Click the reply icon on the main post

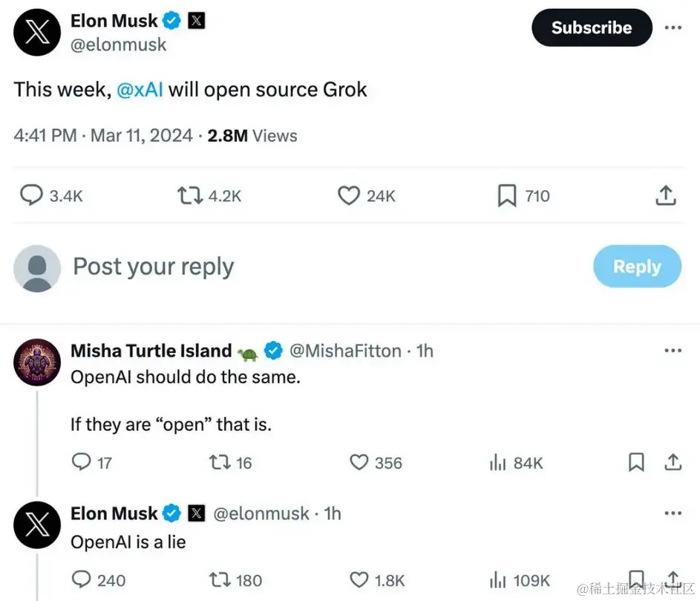click(31, 195)
